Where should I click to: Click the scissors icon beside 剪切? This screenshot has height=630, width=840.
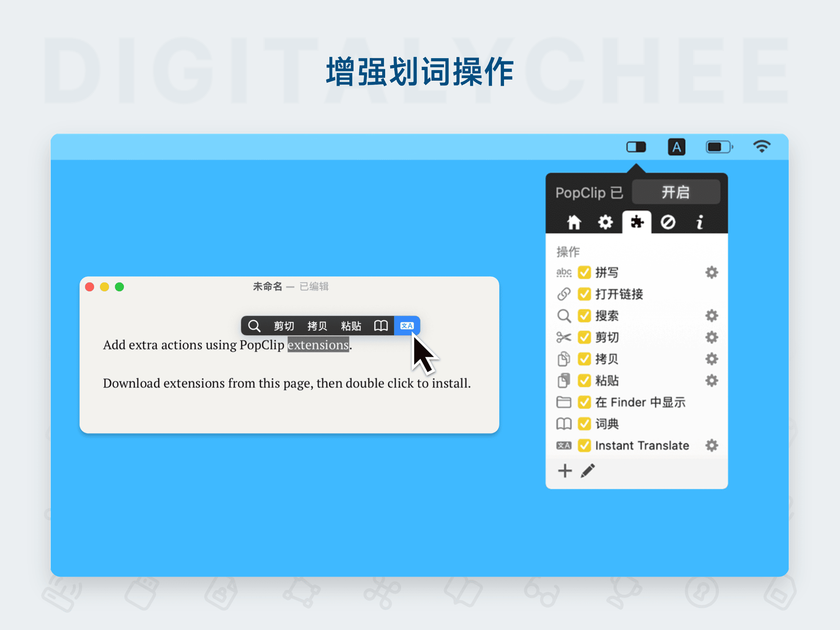click(x=564, y=337)
